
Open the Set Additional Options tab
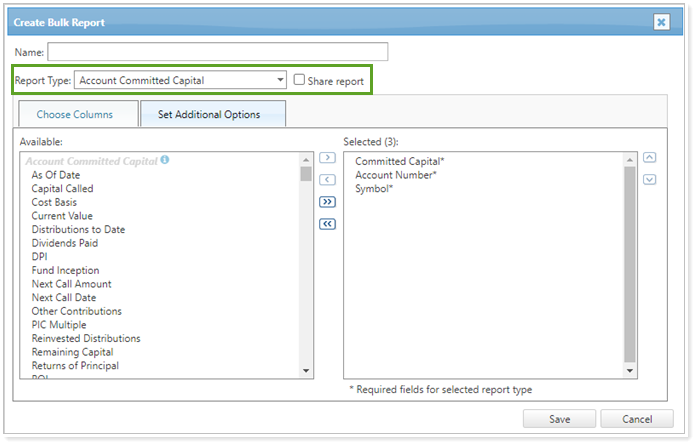[209, 114]
